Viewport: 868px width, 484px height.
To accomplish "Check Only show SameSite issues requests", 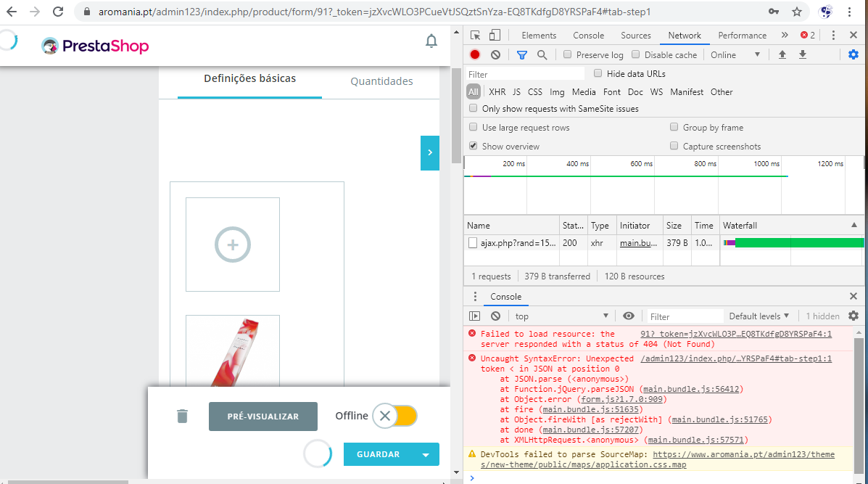I will pyautogui.click(x=474, y=108).
